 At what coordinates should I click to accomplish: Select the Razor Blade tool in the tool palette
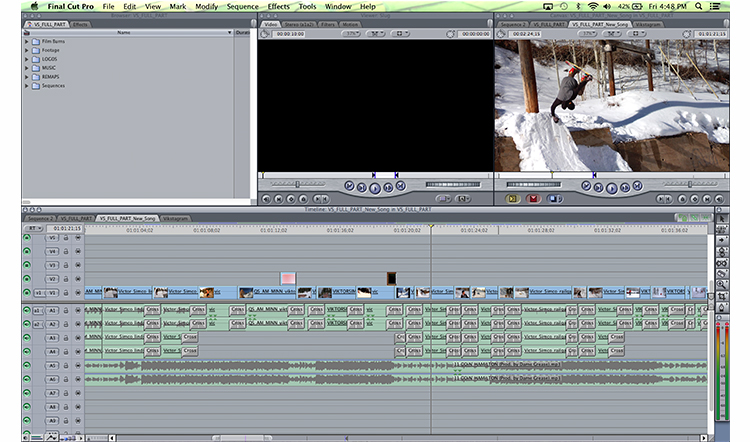(x=722, y=274)
